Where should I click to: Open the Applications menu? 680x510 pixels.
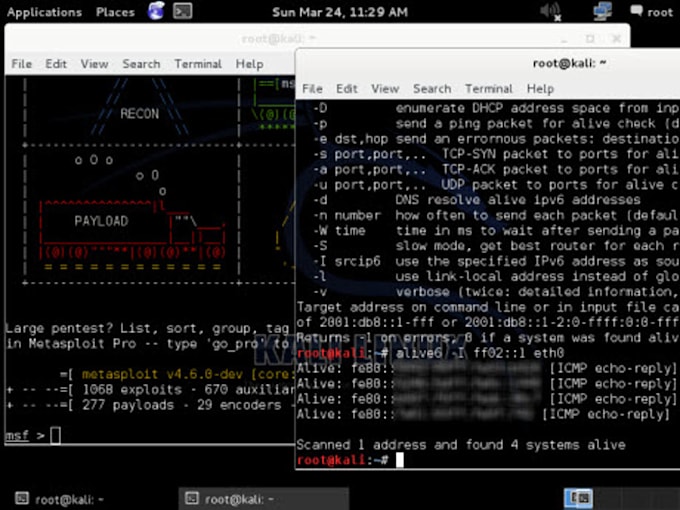coord(43,12)
